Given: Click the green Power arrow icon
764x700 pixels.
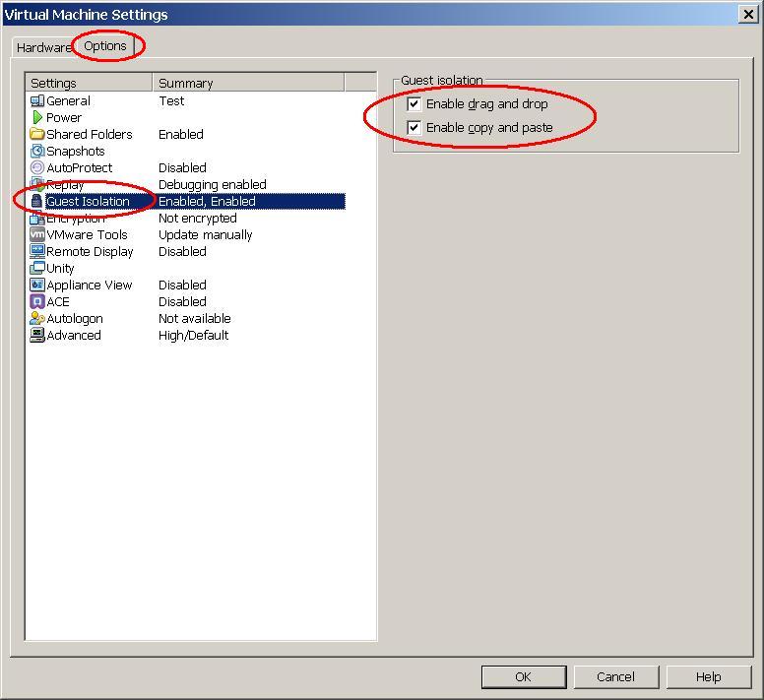Looking at the screenshot, I should tap(37, 117).
